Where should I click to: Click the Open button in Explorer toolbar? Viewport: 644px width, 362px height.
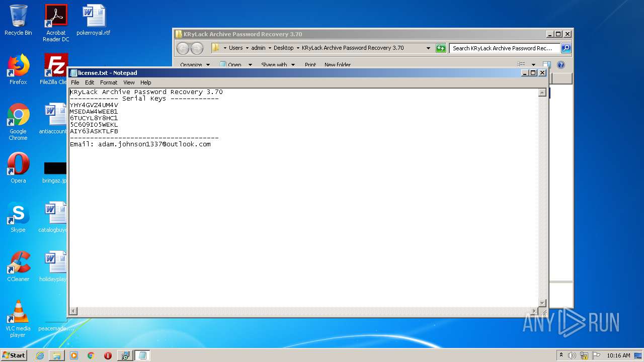pyautogui.click(x=230, y=65)
